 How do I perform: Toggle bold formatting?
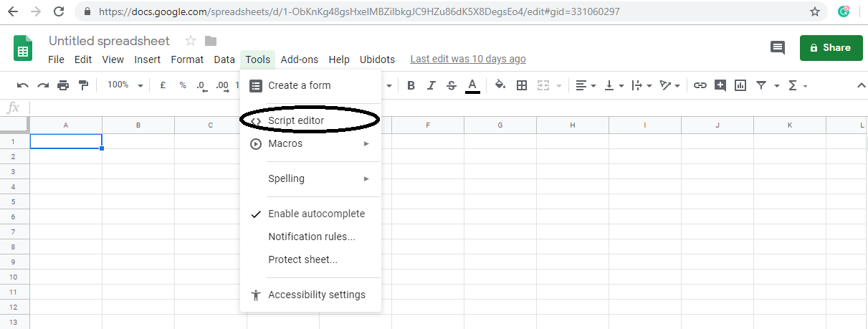click(411, 85)
